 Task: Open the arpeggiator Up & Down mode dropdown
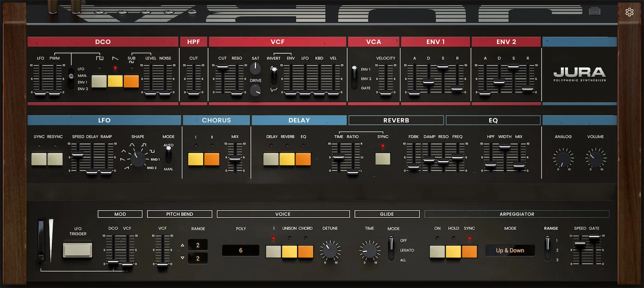510,251
